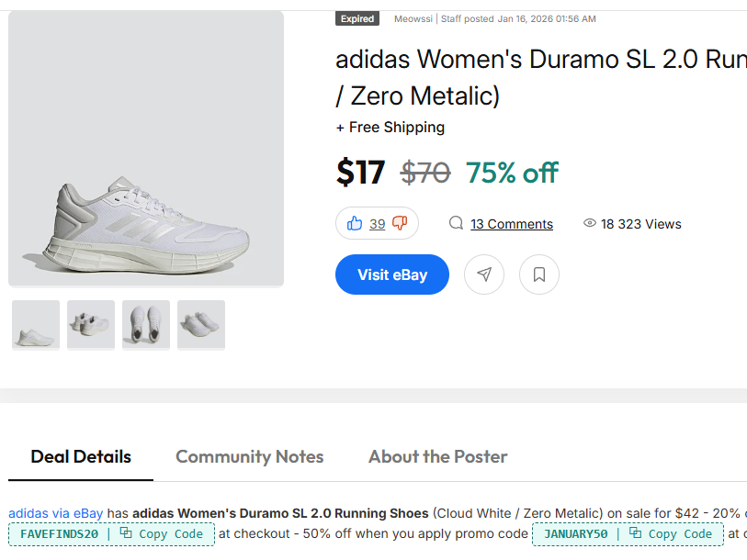Switch to the About the Poster tab
This screenshot has height=560, width=747.
(438, 456)
